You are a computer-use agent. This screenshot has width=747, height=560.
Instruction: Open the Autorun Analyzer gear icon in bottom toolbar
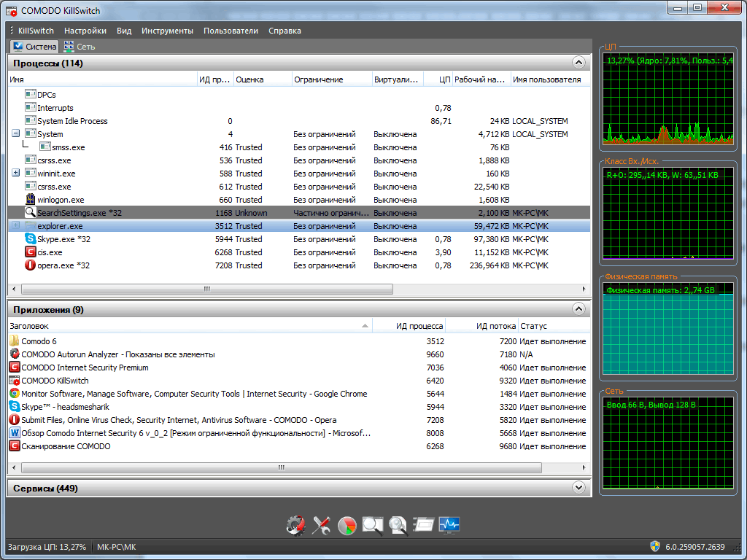coord(296,525)
